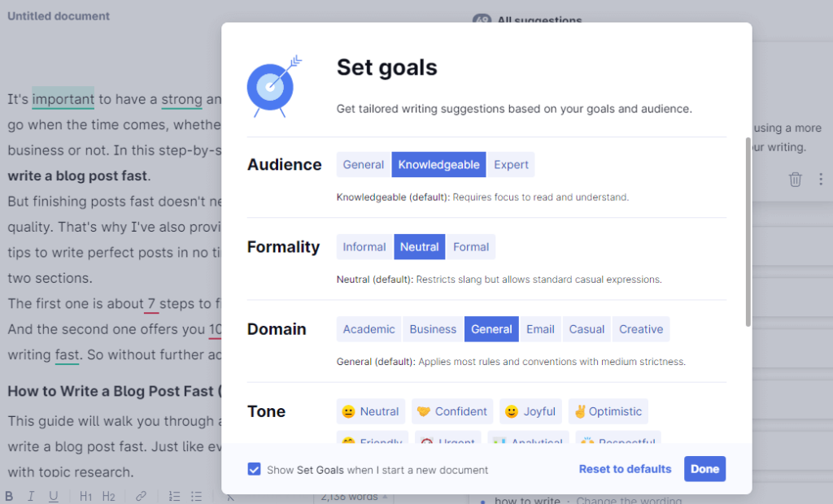Pick the Confident tone
The height and width of the screenshot is (504, 833).
[452, 411]
